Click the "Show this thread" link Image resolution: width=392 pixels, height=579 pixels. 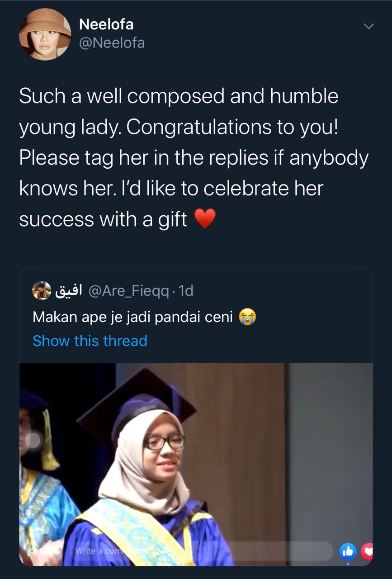(90, 341)
